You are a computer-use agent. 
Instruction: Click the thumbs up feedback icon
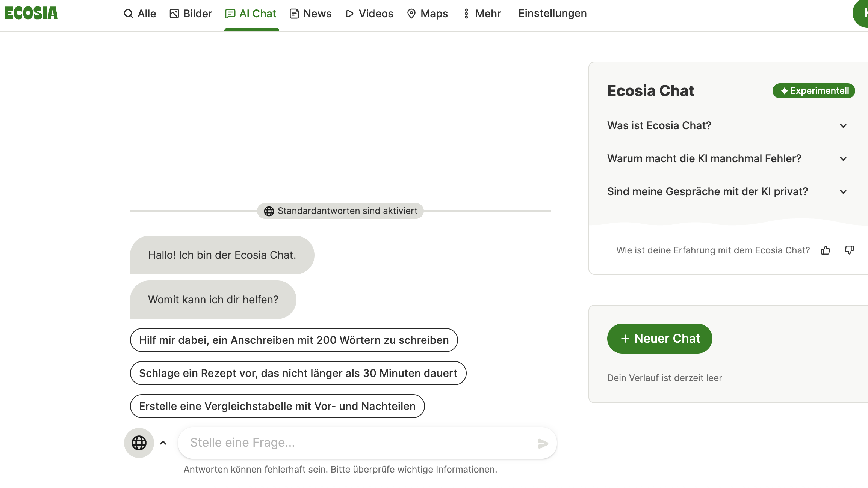[x=826, y=250]
